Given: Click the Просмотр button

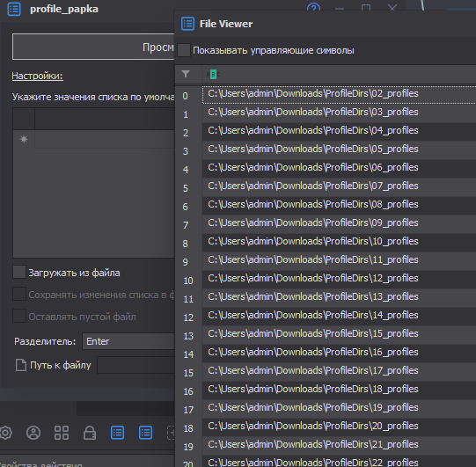Looking at the screenshot, I should 93,47.
